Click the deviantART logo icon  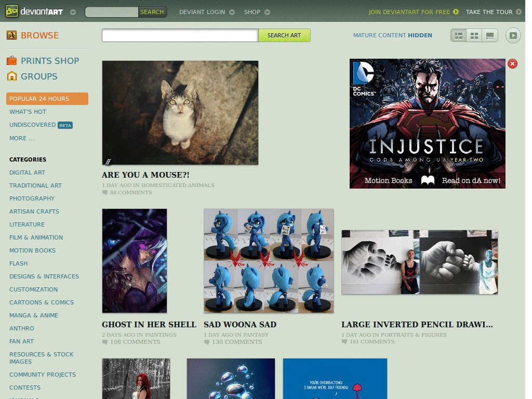(12, 11)
